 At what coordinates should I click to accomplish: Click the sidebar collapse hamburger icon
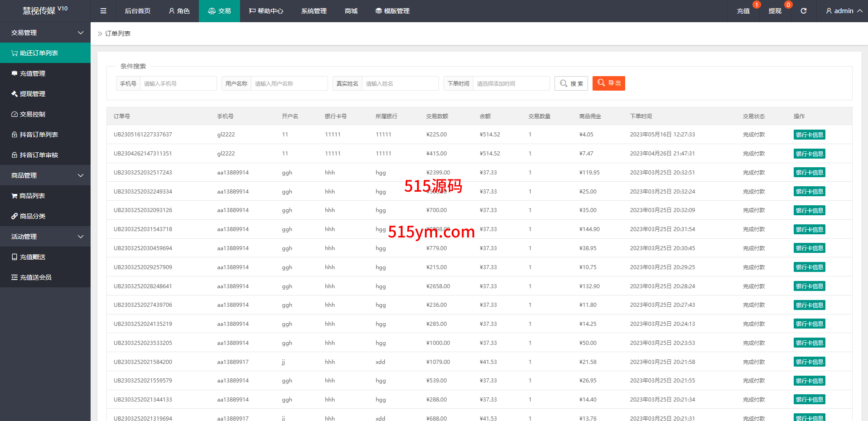[x=103, y=11]
